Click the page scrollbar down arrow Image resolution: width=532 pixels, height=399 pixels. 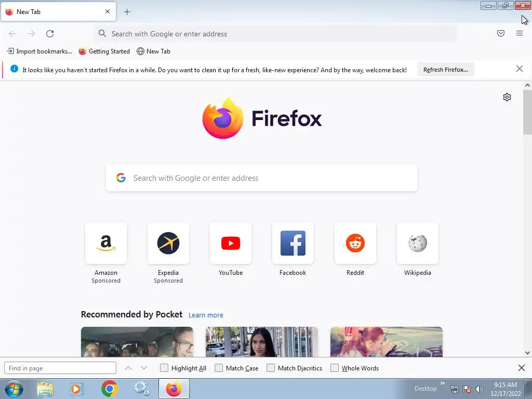point(527,353)
